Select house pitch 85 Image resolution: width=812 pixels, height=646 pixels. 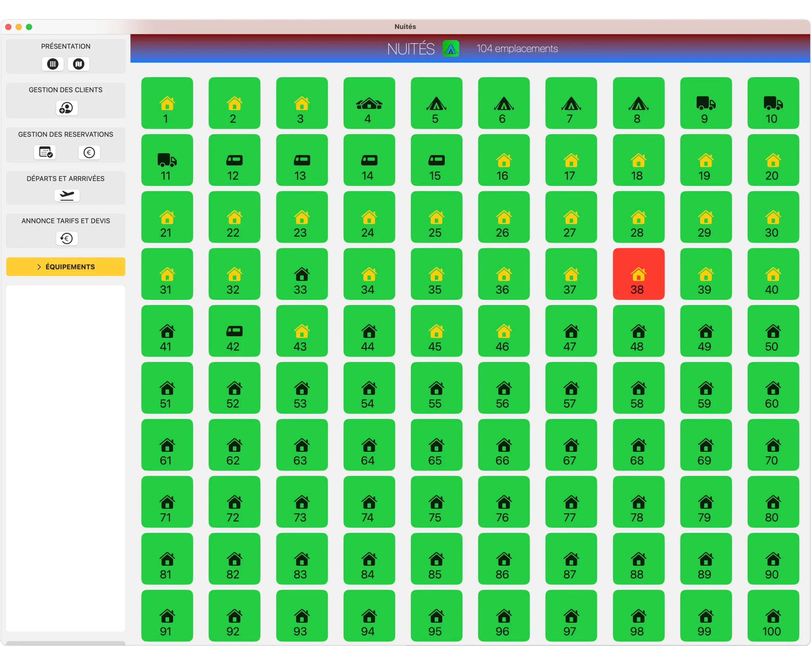(x=436, y=559)
